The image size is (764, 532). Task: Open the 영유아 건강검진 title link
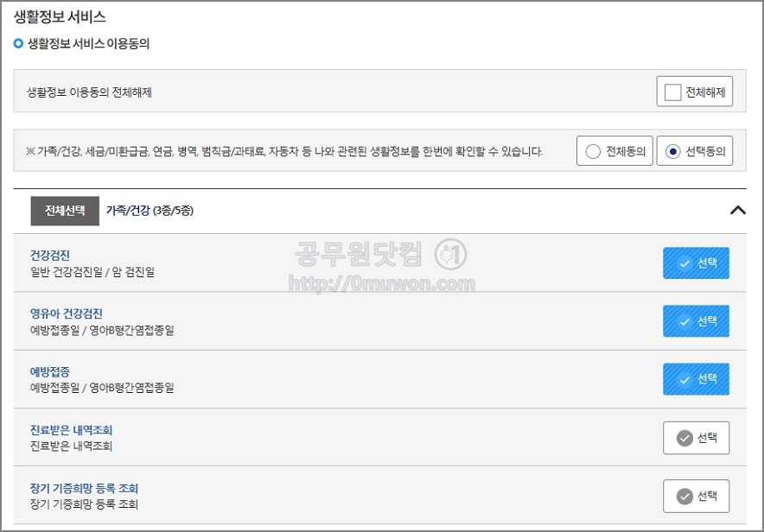click(x=67, y=313)
